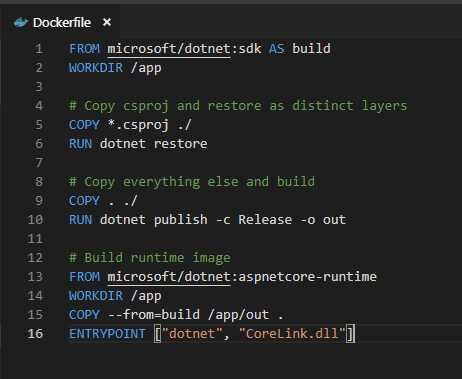The height and width of the screenshot is (379, 462).
Task: Click '*.csproj' on line 5
Action: (138, 125)
